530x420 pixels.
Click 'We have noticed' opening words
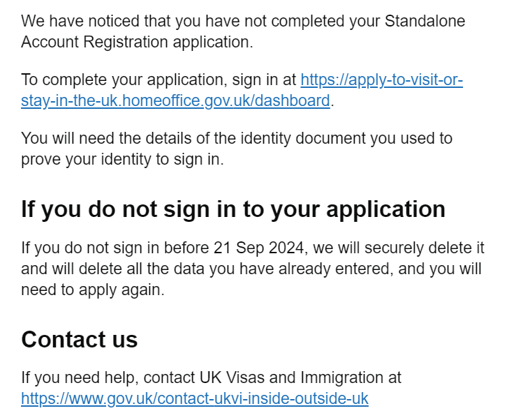pyautogui.click(x=81, y=21)
